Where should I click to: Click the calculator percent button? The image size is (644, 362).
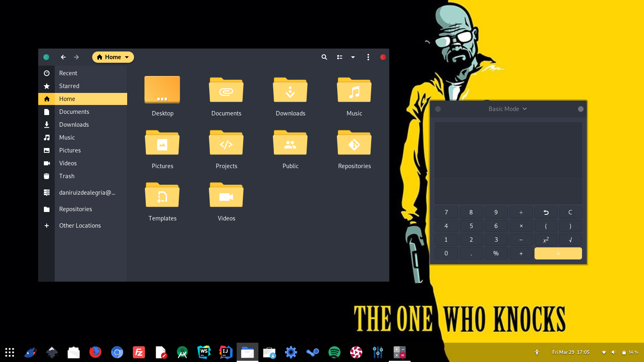tap(496, 253)
